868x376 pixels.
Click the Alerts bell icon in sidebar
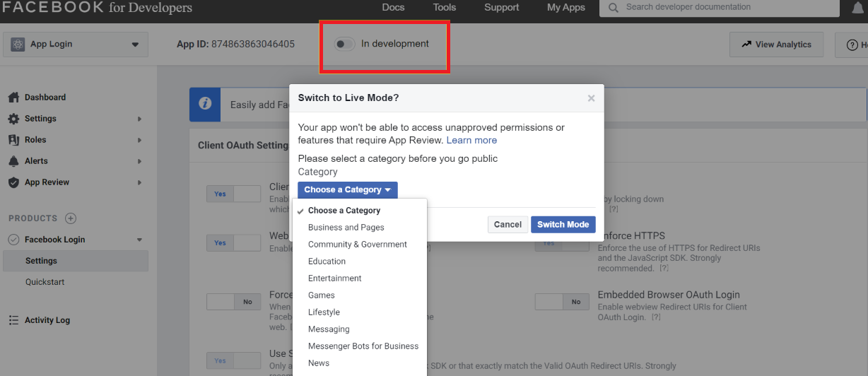[x=13, y=161]
